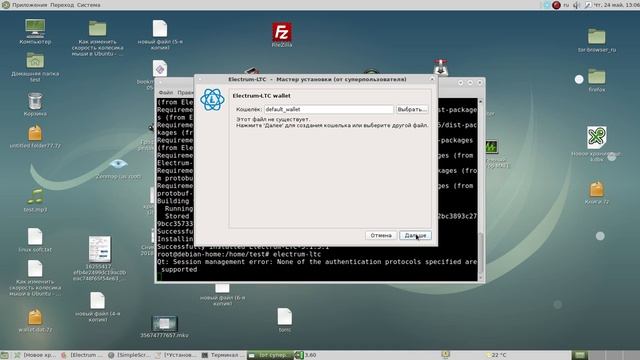
Task: Click the red recording tray icon
Action: (556, 5)
